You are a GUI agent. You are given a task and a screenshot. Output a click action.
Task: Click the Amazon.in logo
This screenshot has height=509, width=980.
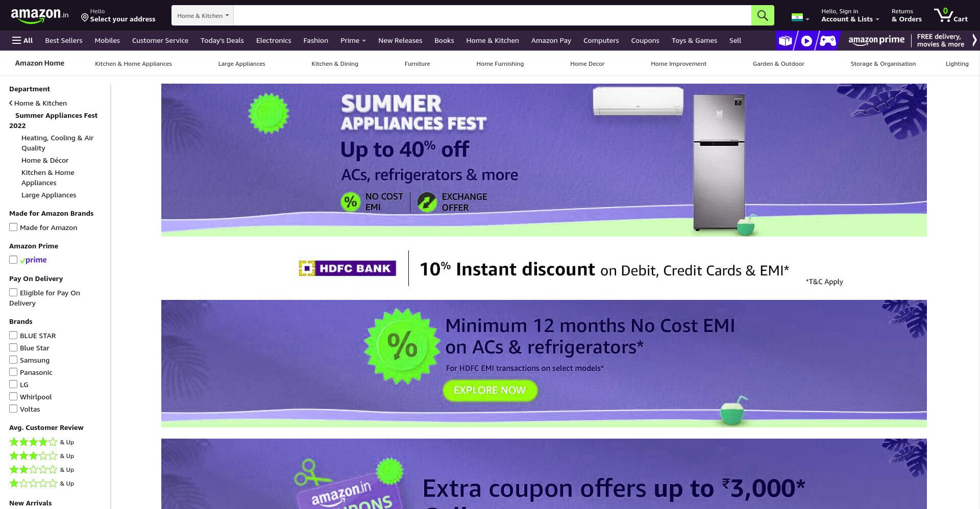(39, 15)
